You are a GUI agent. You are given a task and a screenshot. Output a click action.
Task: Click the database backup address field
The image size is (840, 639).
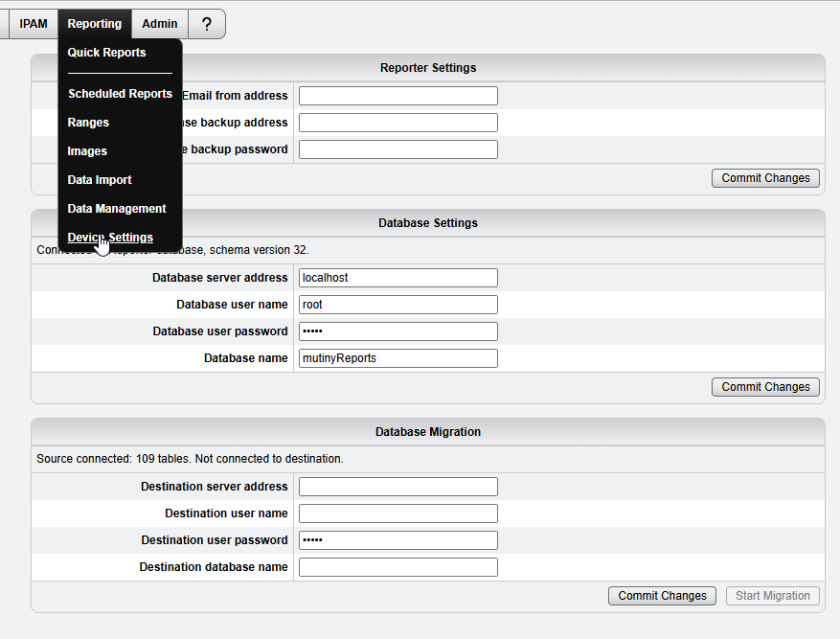click(398, 123)
